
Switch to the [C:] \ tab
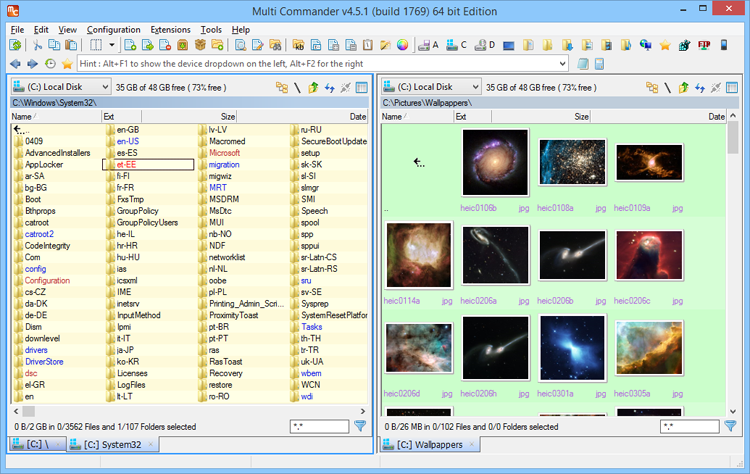click(35, 444)
